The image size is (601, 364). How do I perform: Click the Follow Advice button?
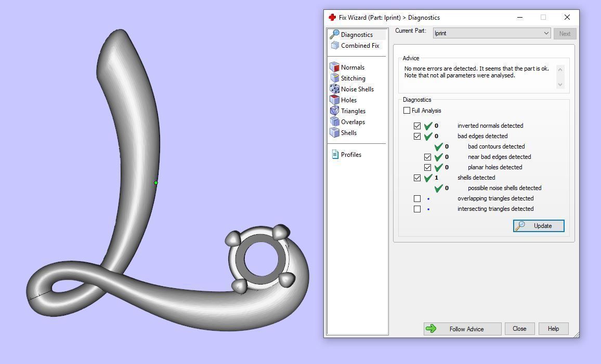pos(462,329)
